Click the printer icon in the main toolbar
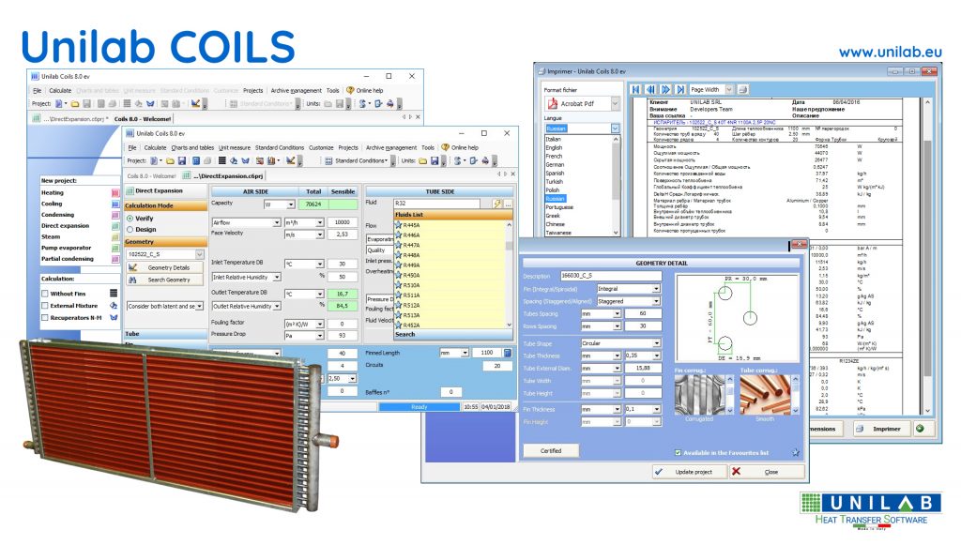Screen dimensions: 961x560 (x=484, y=160)
